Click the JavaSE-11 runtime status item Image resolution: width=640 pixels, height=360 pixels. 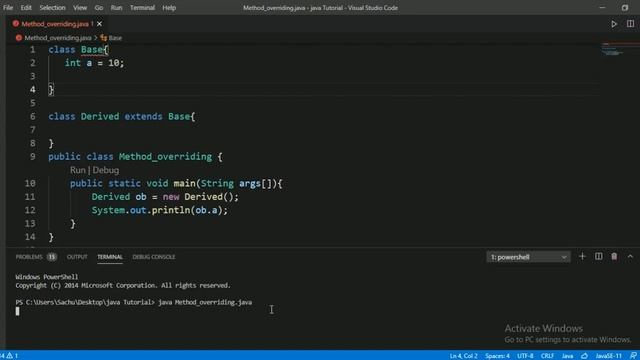click(x=608, y=356)
